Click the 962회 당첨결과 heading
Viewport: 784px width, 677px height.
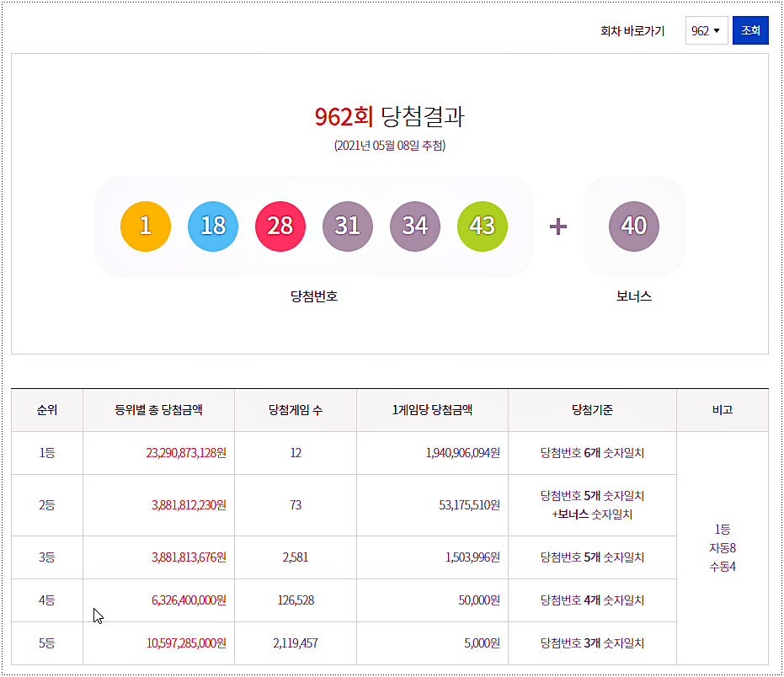pos(390,116)
